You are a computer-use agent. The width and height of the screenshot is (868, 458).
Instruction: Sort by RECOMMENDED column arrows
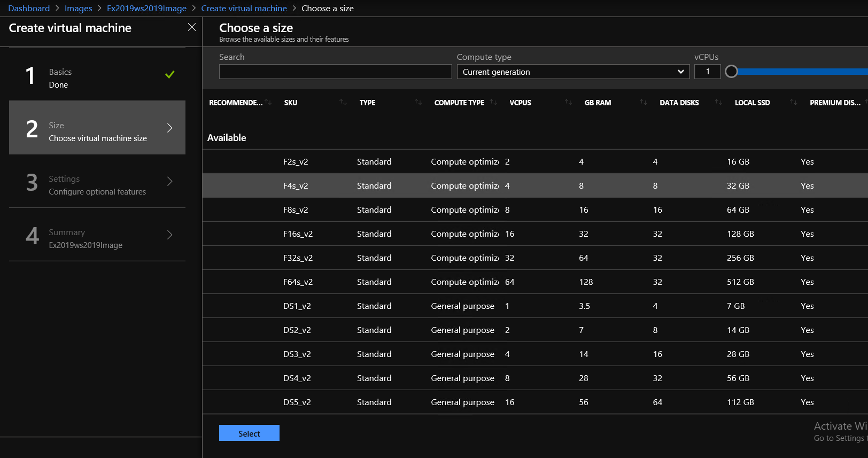(268, 102)
